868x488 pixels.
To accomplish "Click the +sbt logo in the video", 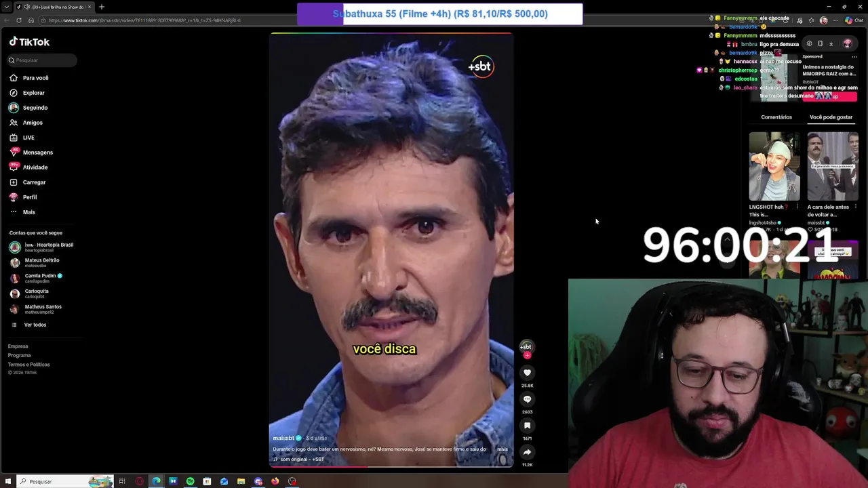I will [x=480, y=66].
